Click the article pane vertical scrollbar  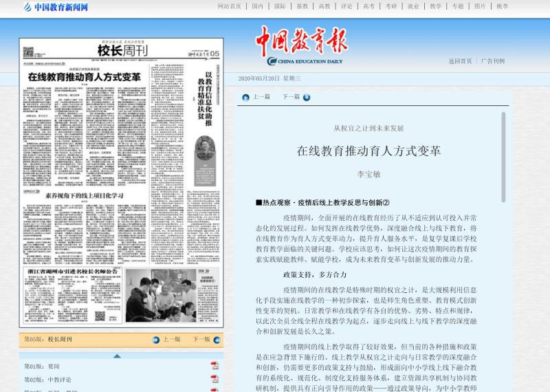(503, 157)
